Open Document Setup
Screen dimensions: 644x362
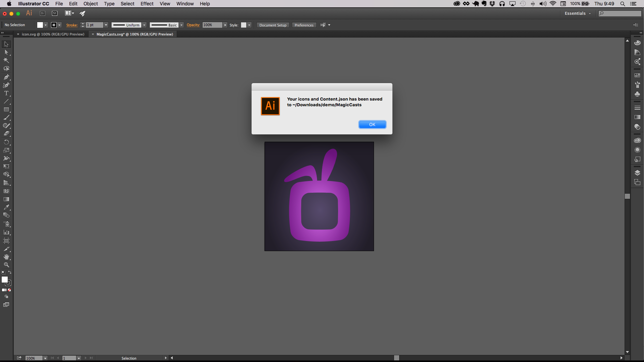(x=273, y=25)
